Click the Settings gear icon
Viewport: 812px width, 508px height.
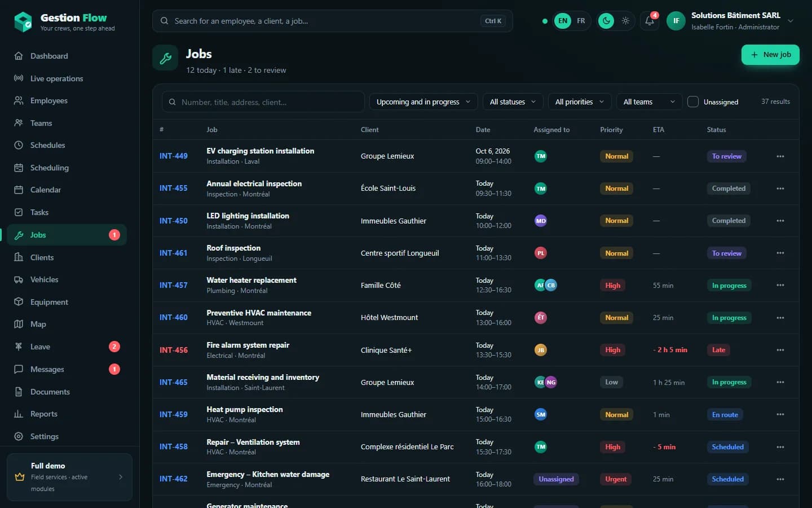(x=19, y=436)
